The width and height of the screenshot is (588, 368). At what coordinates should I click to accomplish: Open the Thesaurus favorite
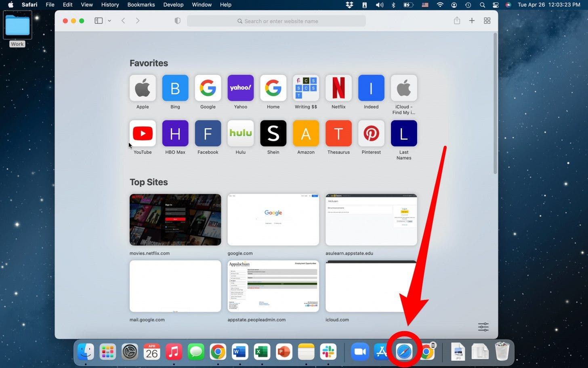pos(338,133)
